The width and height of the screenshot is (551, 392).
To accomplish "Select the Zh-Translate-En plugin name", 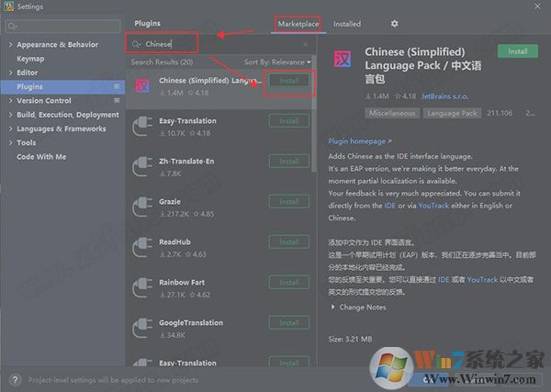I will [186, 162].
